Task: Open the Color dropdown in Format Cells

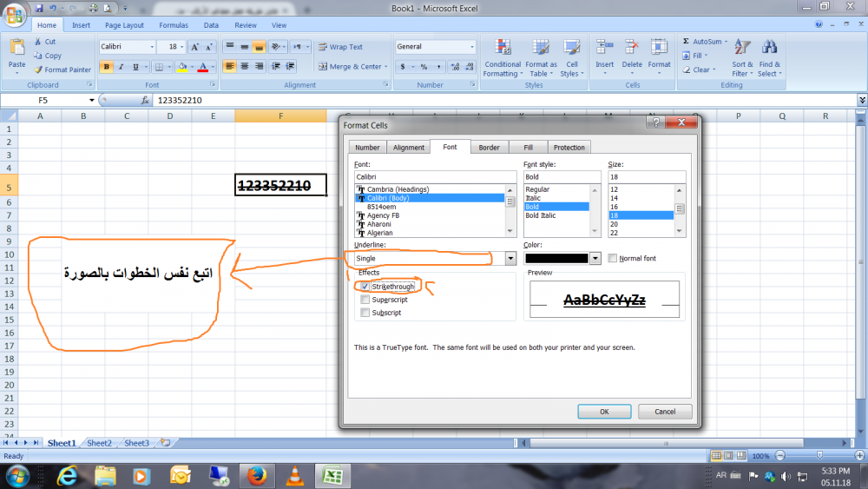Action: coord(595,259)
